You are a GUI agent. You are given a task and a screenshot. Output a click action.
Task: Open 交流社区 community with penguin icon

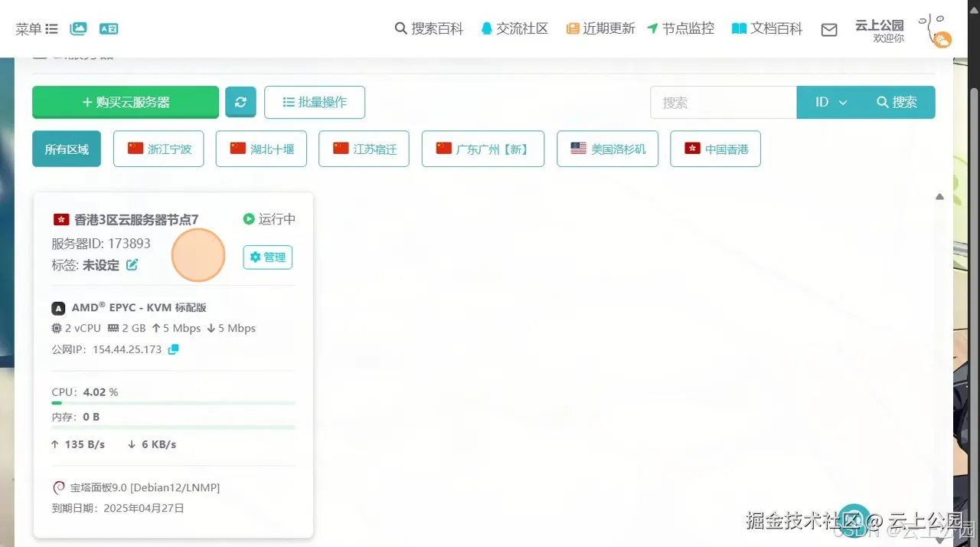[x=514, y=28]
